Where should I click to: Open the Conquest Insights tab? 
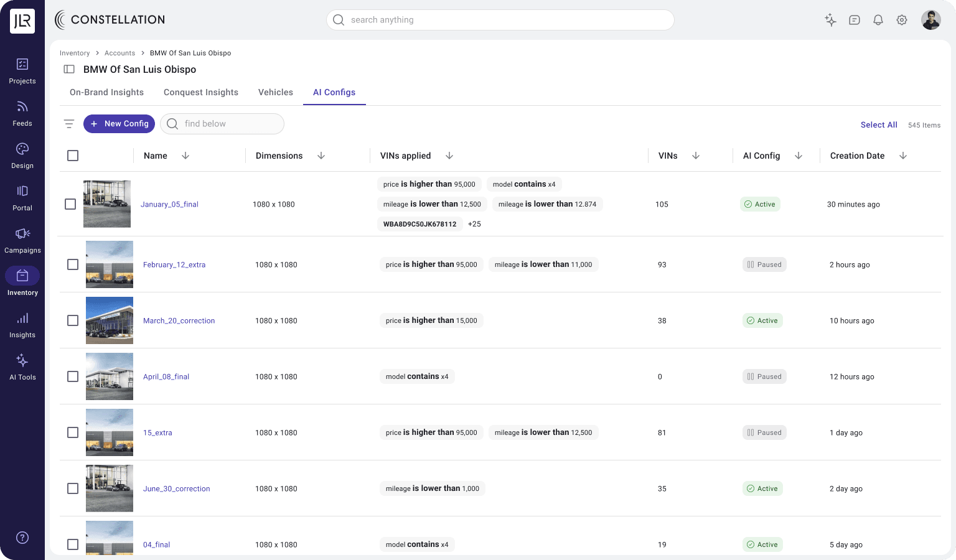pyautogui.click(x=200, y=92)
